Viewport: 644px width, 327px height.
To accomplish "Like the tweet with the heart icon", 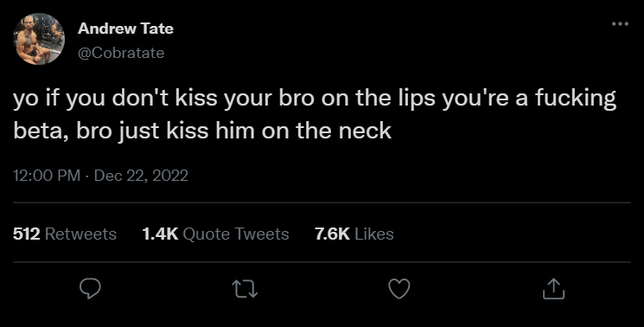I will [x=399, y=289].
